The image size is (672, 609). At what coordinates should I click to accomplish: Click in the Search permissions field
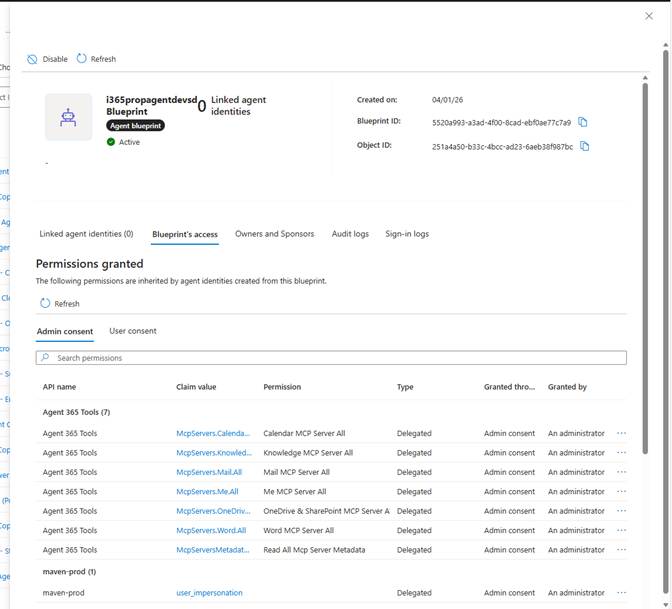(x=331, y=357)
